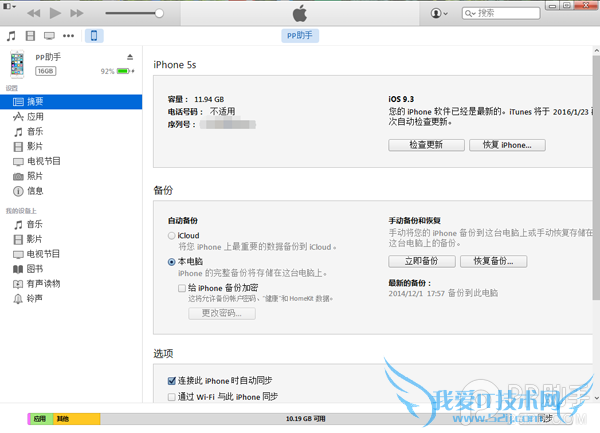Click the 容量 11.94 GB text
This screenshot has height=433, width=600.
[x=196, y=99]
